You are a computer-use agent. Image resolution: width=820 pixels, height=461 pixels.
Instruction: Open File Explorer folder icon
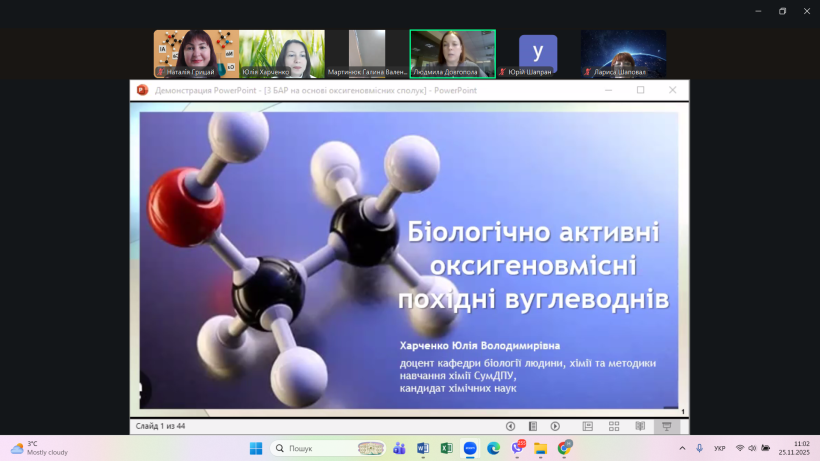click(540, 448)
